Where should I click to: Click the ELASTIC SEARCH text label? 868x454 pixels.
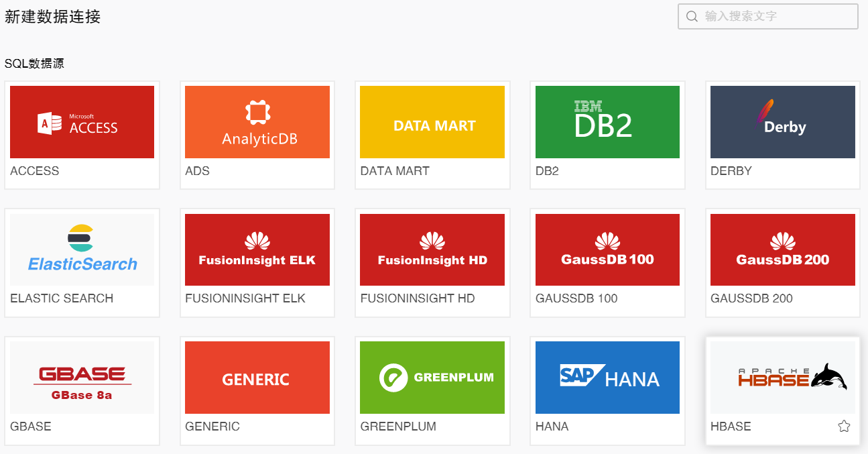point(62,298)
